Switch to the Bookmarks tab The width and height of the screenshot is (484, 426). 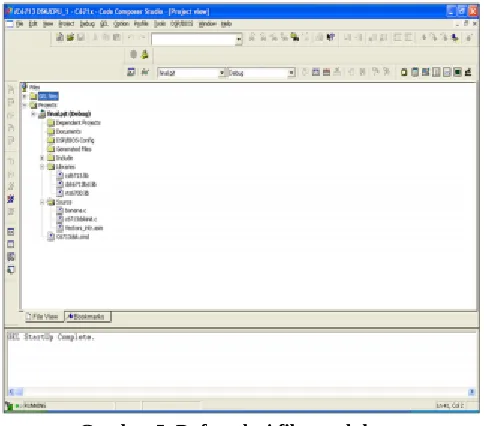point(88,317)
